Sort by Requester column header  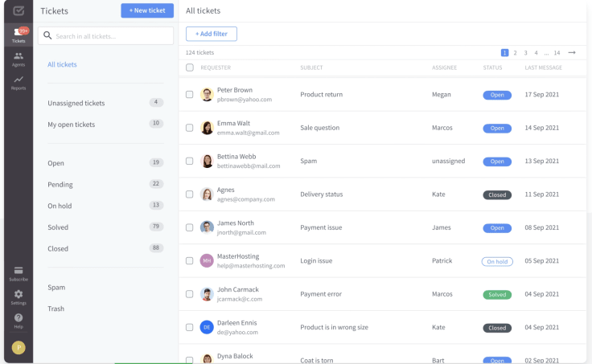216,67
